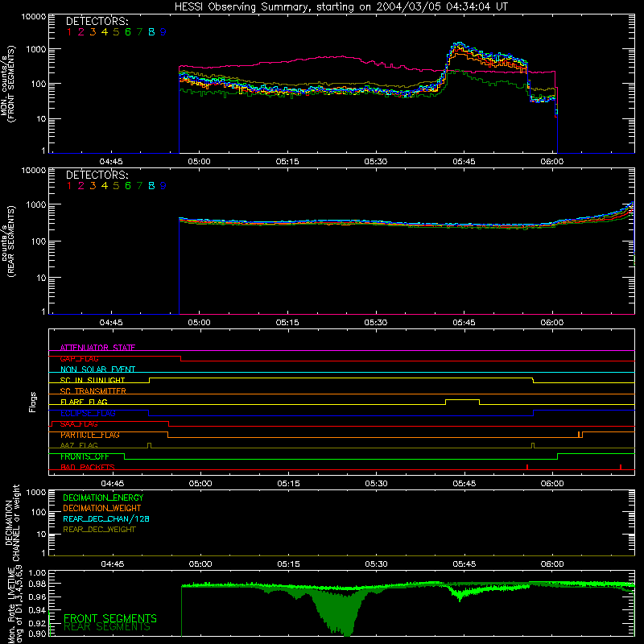Image resolution: width=644 pixels, height=644 pixels.
Task: Click the ATTENUATOR_STATE flag label
Action: (x=97, y=348)
